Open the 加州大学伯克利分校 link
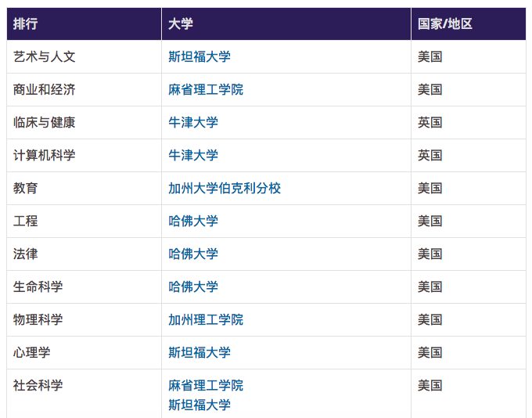Screen dimensions: 532x418 tap(225, 188)
